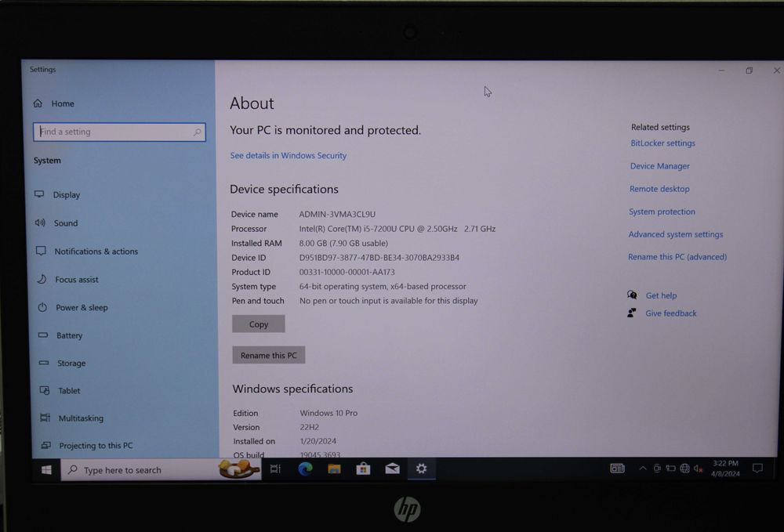Select Projecting to this PC icon
The width and height of the screenshot is (784, 532).
(46, 445)
